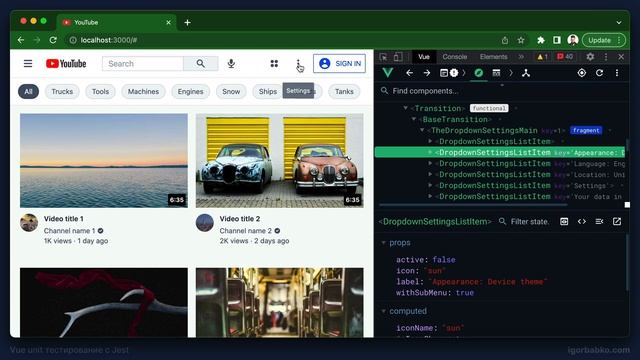Select the Tools category chip
The width and height of the screenshot is (640, 360).
point(100,91)
